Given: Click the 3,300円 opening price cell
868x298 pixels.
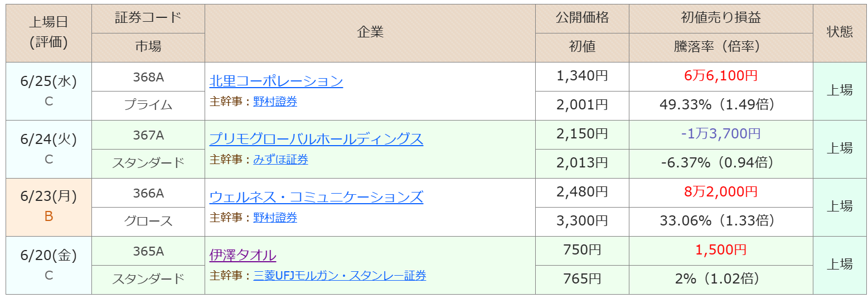Looking at the screenshot, I should [x=582, y=222].
